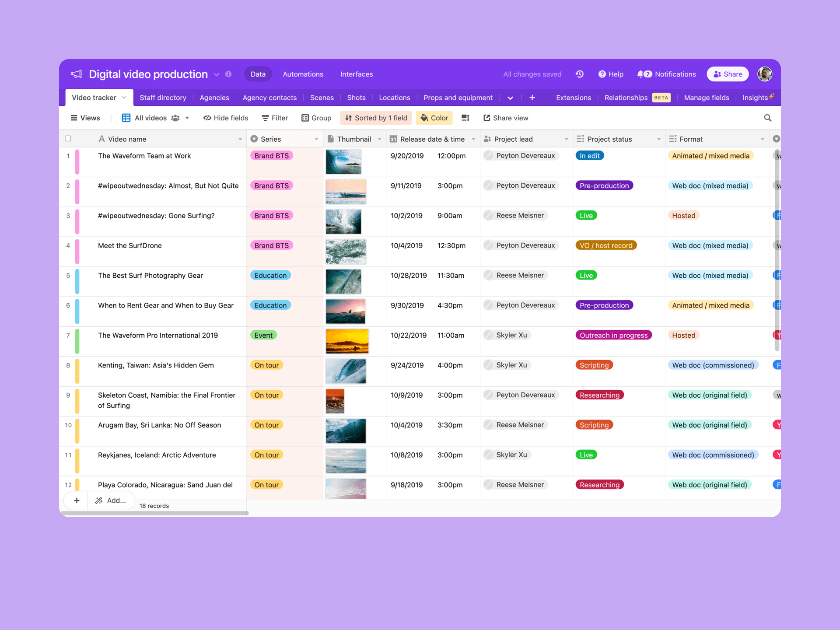Screen dimensions: 840x630
Task: Click 'Outreach in progress' status tag
Action: click(613, 335)
